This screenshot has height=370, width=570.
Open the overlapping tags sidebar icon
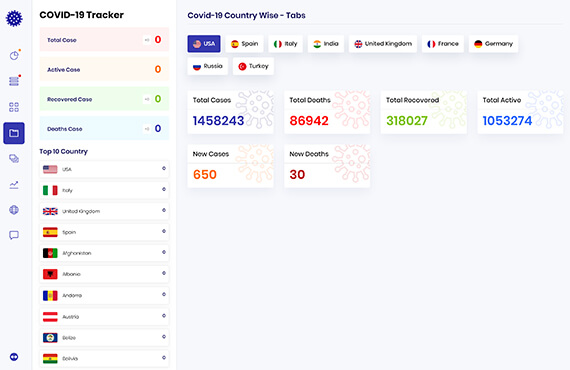(14, 158)
